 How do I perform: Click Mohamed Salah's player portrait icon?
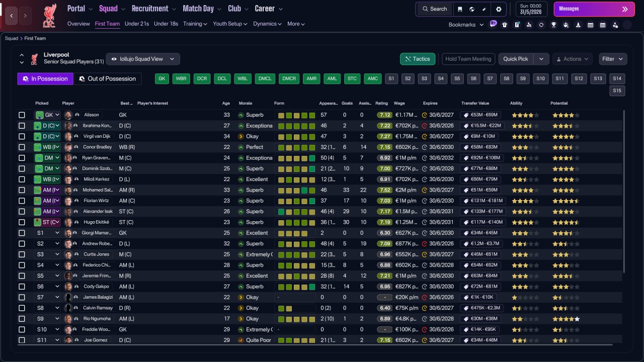point(68,190)
